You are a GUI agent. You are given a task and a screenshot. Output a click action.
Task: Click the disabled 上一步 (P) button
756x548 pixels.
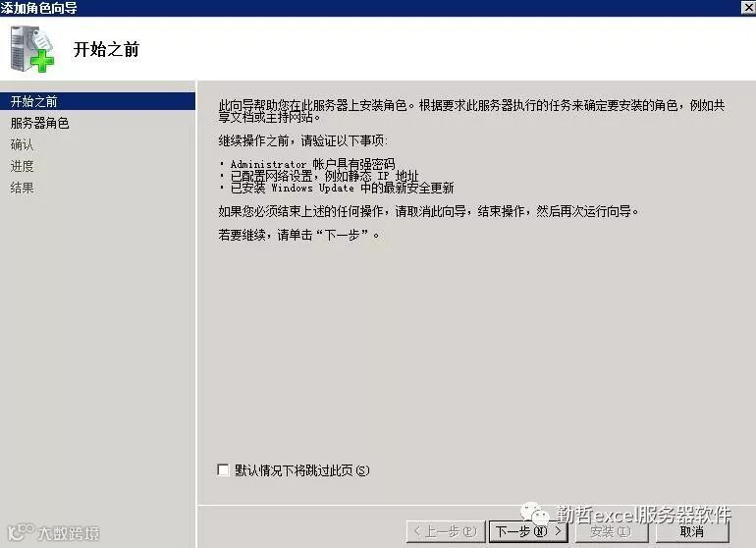[x=446, y=531]
